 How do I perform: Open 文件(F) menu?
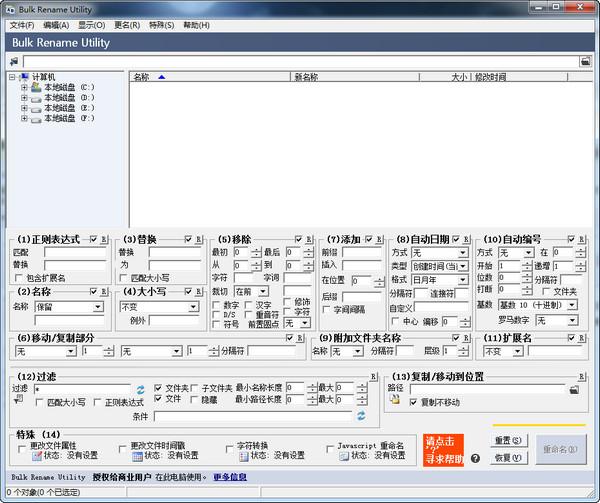tap(22, 25)
